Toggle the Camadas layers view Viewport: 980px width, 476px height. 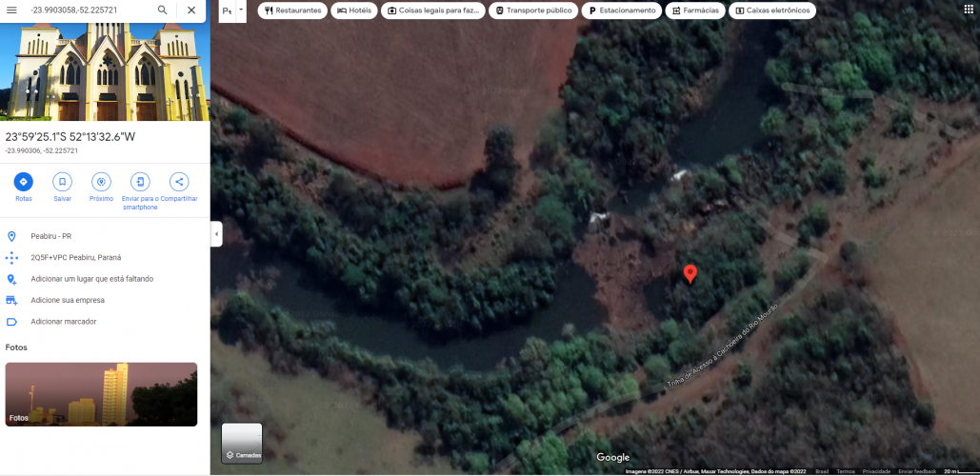[242, 443]
